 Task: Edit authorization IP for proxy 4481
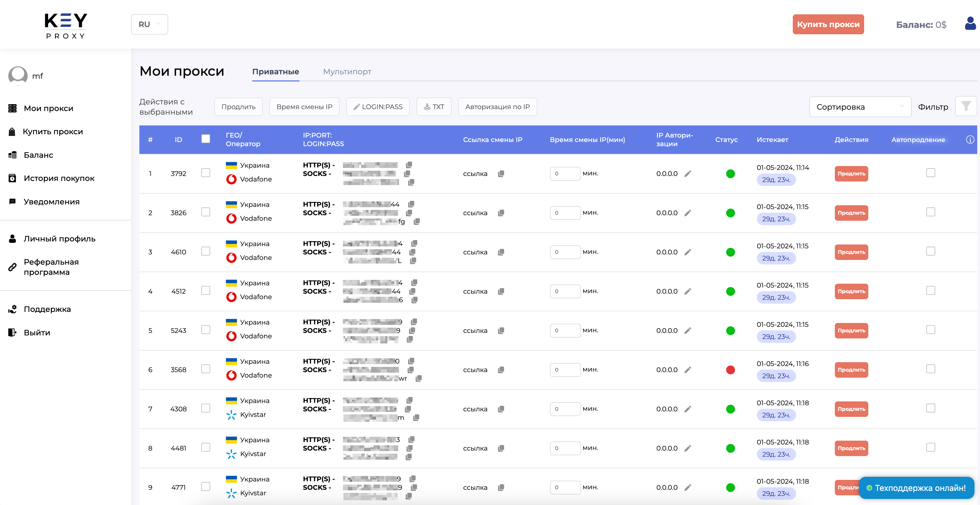[687, 448]
